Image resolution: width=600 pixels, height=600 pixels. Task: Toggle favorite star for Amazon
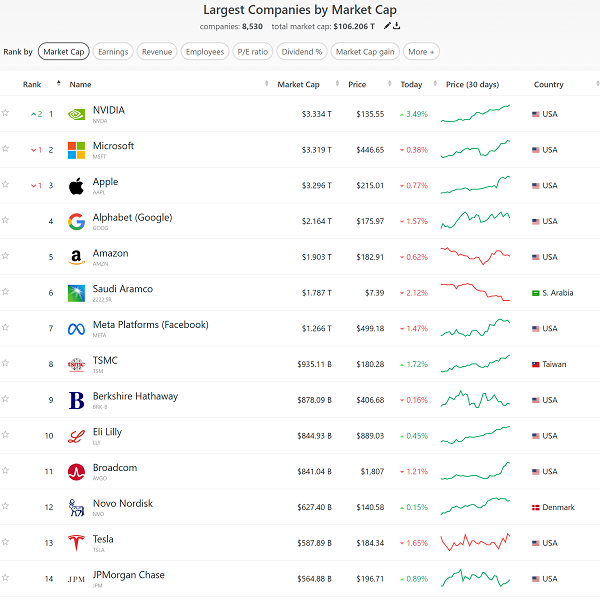(5, 256)
